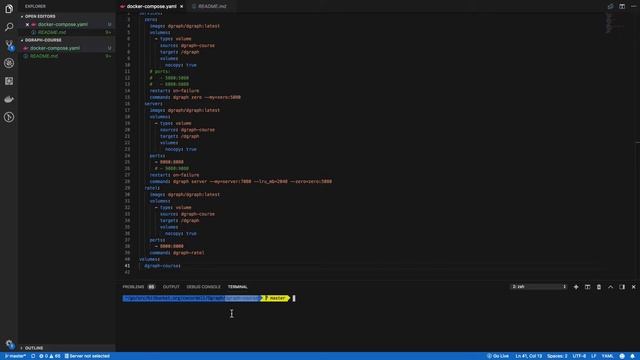Open changes icon in editor title bar
The width and height of the screenshot is (640, 360).
click(611, 6)
